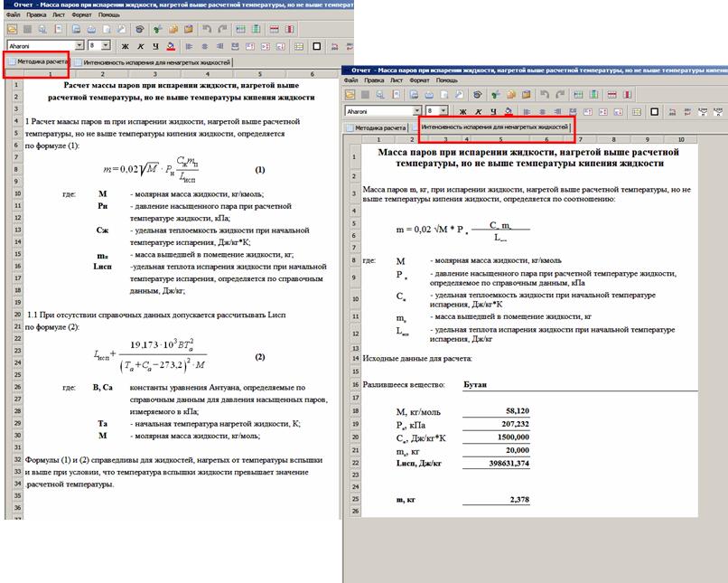The width and height of the screenshot is (728, 583).
Task: Expand font size dropdown in right window
Action: pyautogui.click(x=444, y=110)
